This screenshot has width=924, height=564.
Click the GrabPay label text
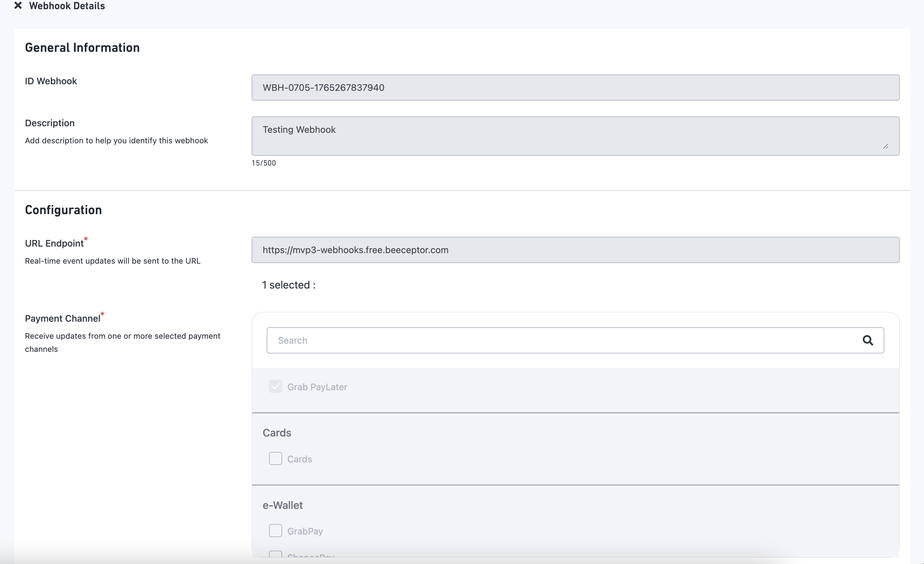tap(305, 531)
